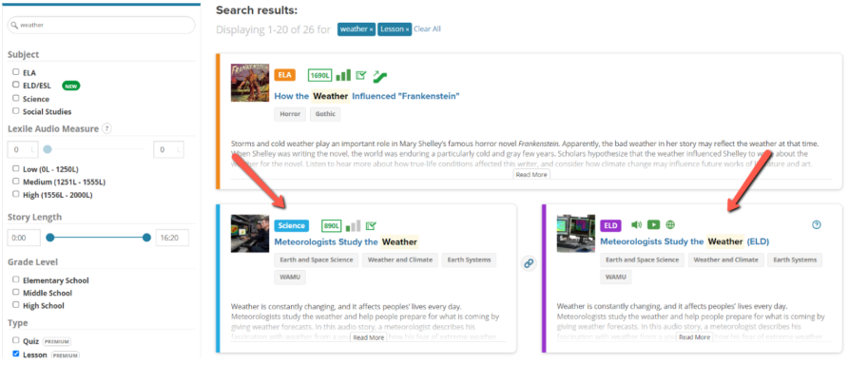
Task: Click Read More on ELD card
Action: coord(694,336)
